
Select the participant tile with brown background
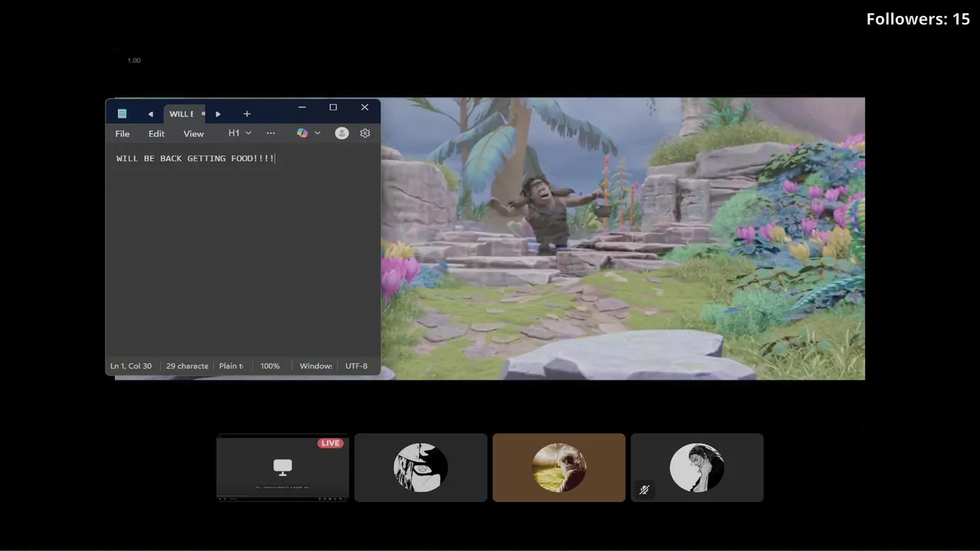[x=559, y=468]
